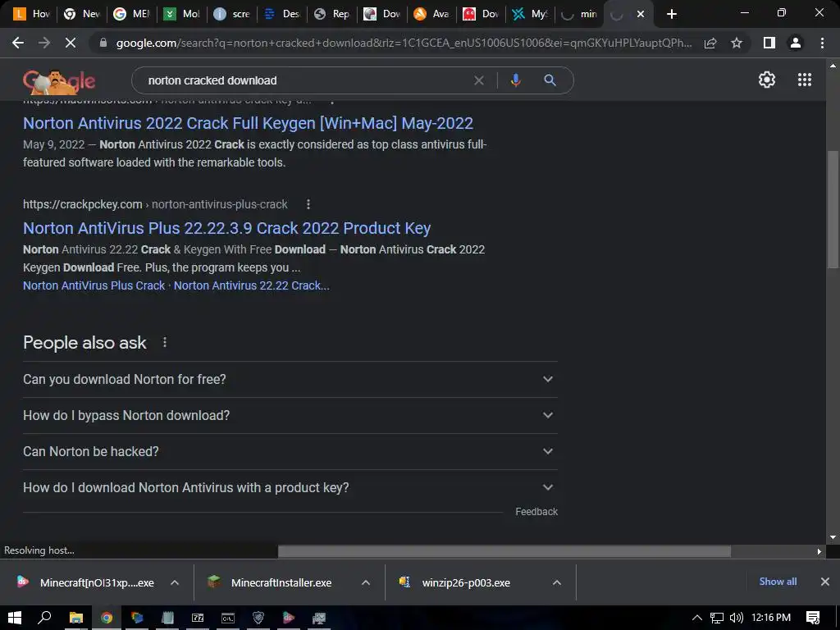Open the Google apps grid
This screenshot has width=840, height=630.
[804, 80]
